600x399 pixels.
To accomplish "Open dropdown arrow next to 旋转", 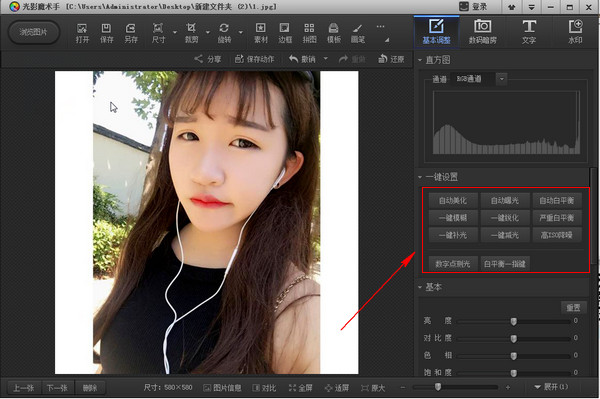I will click(x=241, y=33).
